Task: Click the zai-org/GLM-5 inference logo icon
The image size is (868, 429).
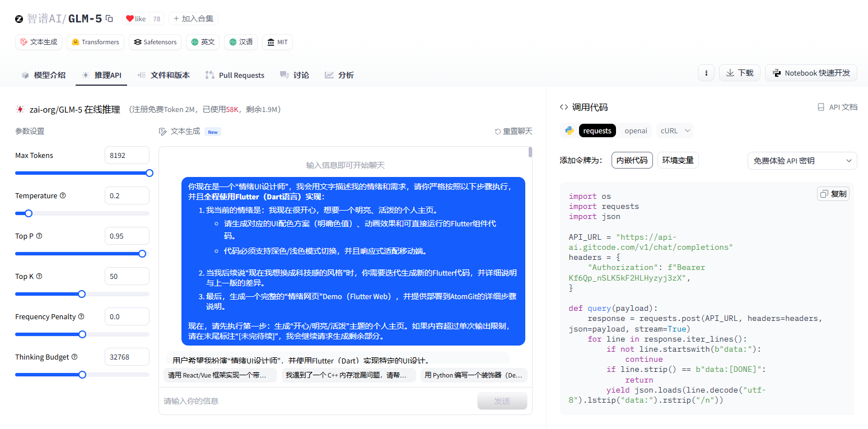Action: pos(20,109)
